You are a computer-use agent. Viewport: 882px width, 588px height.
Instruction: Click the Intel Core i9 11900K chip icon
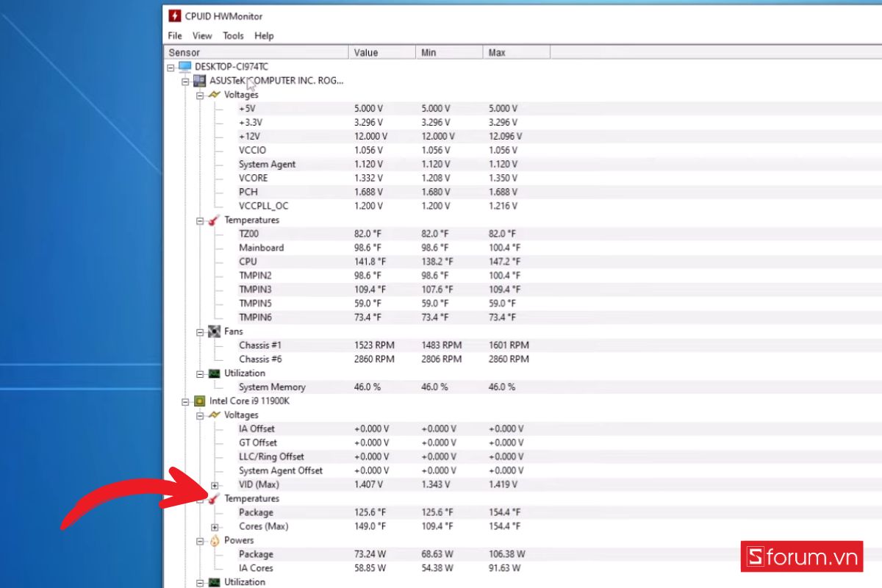click(x=199, y=401)
